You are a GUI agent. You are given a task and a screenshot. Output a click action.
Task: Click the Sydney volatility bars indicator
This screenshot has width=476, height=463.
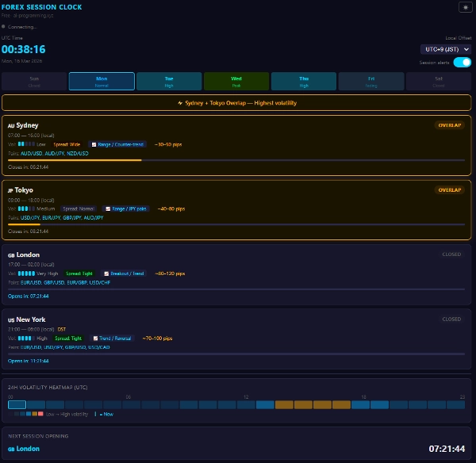coord(26,144)
